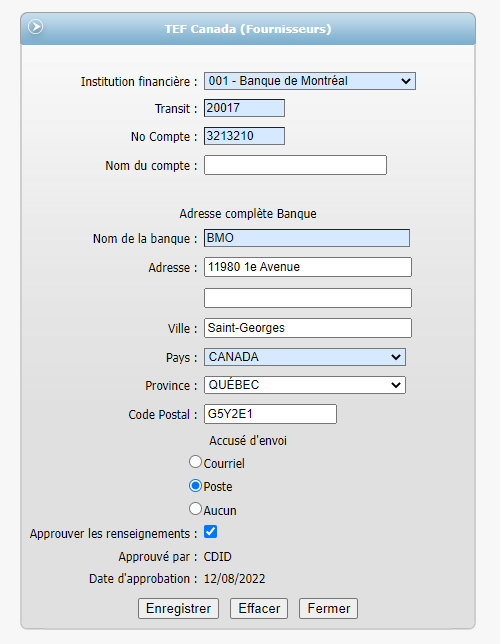
Task: Click into the No Compte field
Action: (244, 136)
